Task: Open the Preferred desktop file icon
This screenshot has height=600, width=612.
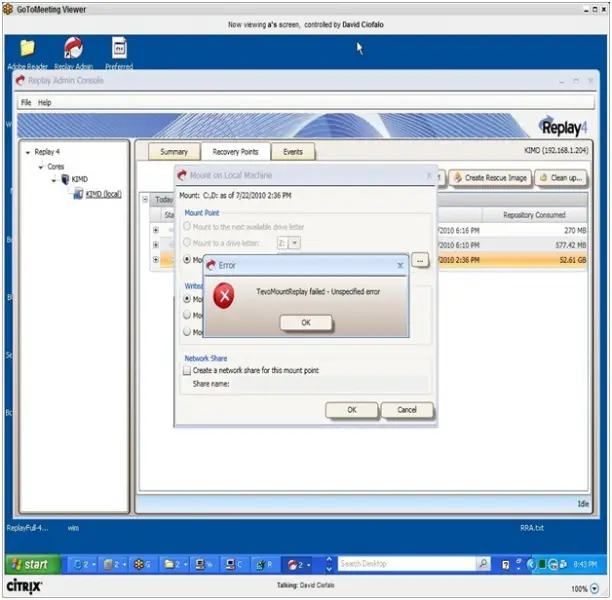Action: (119, 48)
